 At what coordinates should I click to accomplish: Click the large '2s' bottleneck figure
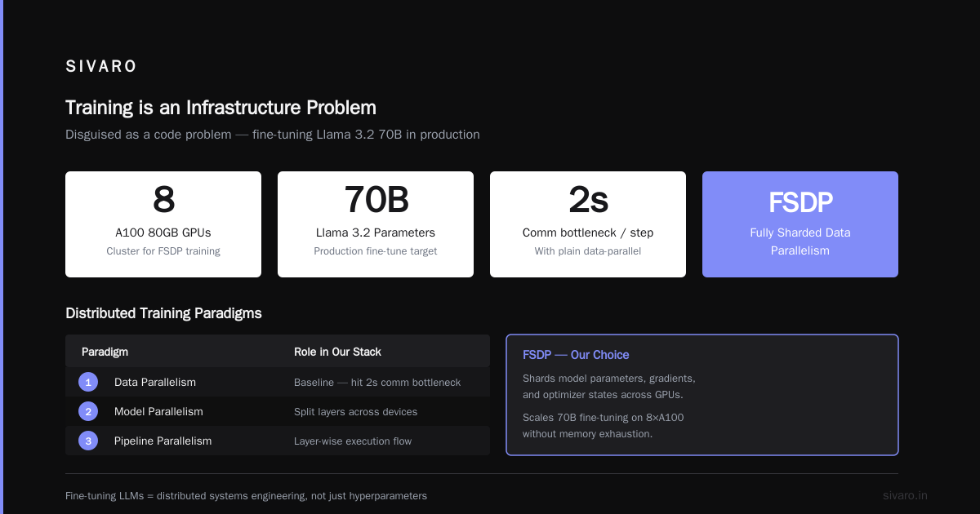pyautogui.click(x=588, y=199)
